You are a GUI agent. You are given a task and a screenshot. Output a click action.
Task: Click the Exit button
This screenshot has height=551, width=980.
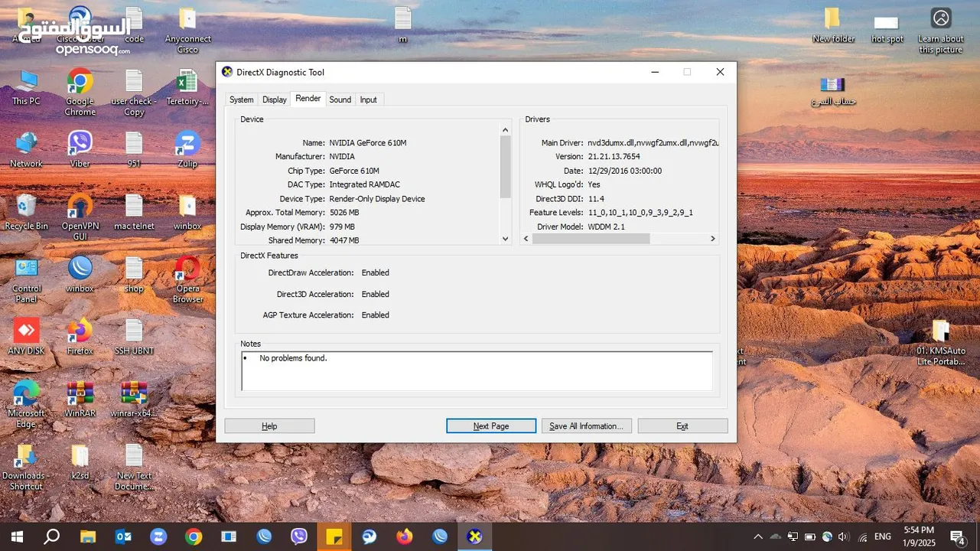(x=682, y=426)
